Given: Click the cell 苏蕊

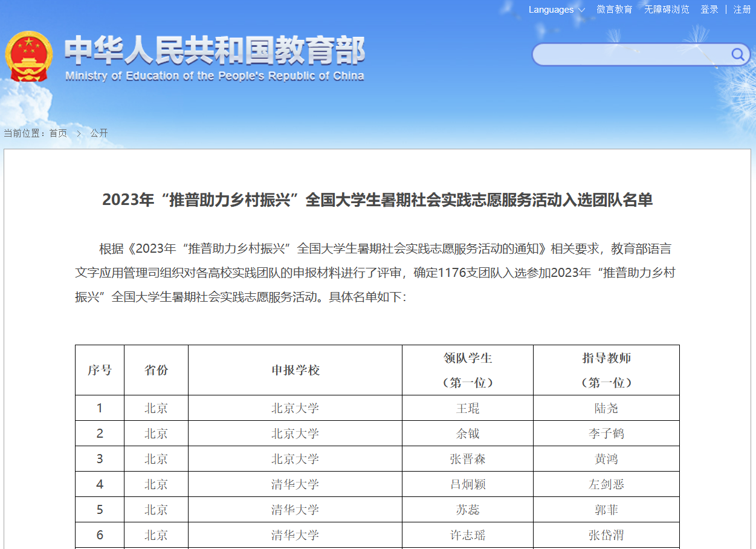Looking at the screenshot, I should tap(468, 510).
